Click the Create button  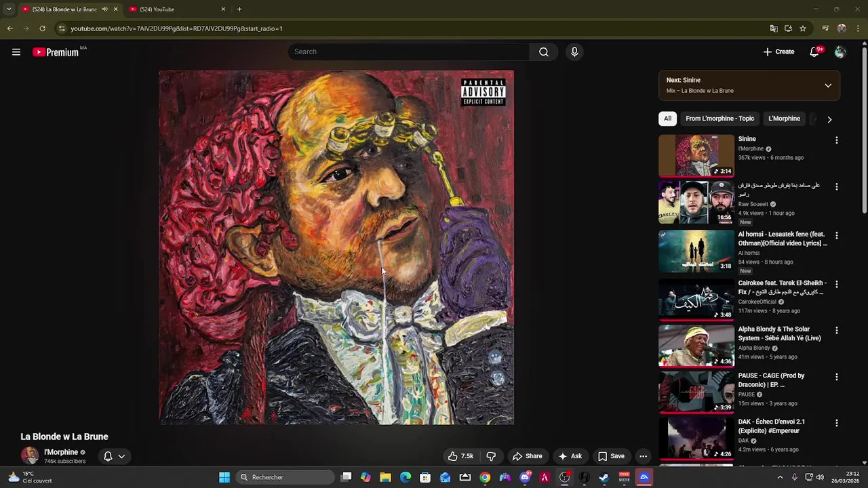[x=778, y=52]
